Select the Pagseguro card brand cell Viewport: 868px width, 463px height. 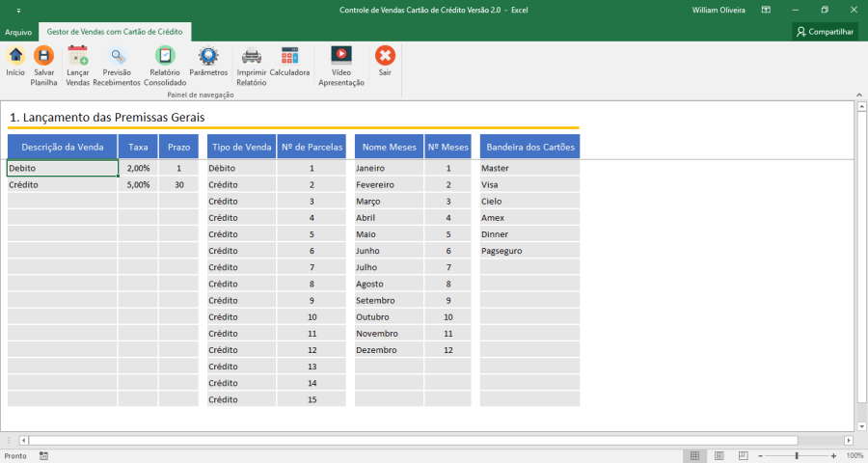pos(530,251)
